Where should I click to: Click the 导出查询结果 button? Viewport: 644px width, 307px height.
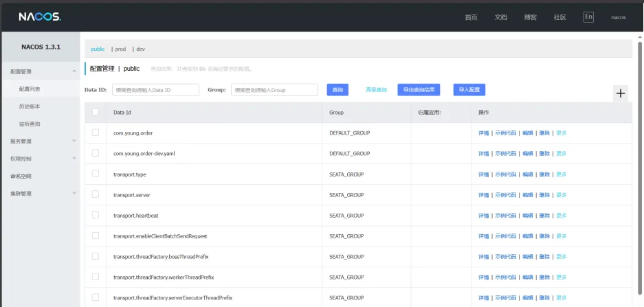pyautogui.click(x=419, y=90)
